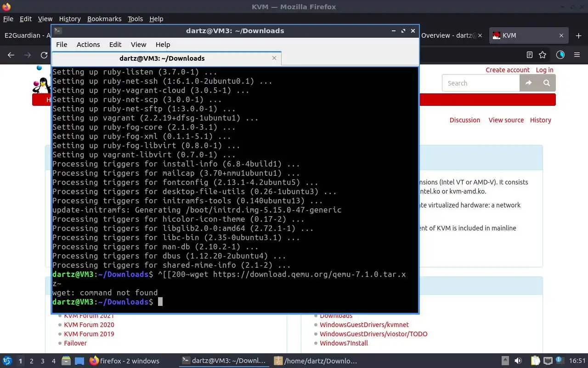Open file manager quicklaunch icon in taskbar

(x=66, y=361)
